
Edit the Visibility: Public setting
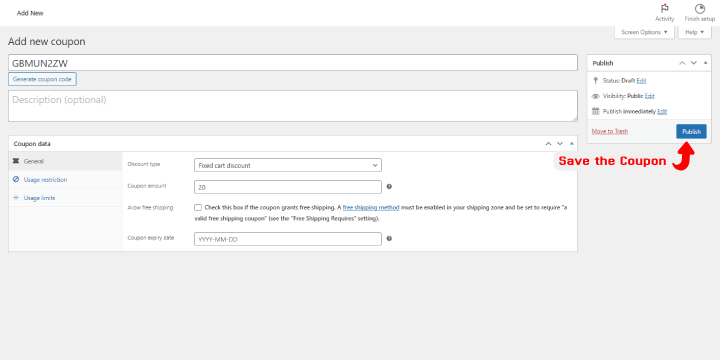(649, 96)
